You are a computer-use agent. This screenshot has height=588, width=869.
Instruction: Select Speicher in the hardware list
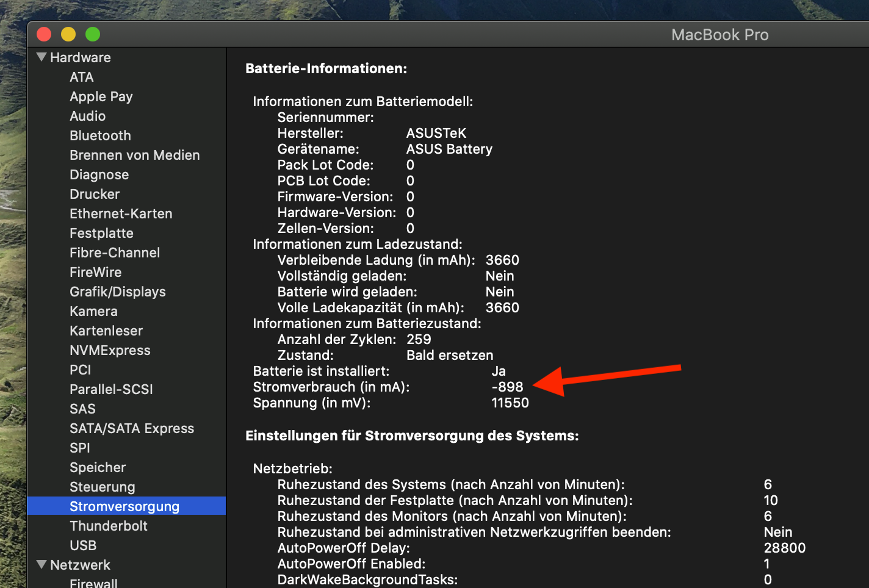98,467
